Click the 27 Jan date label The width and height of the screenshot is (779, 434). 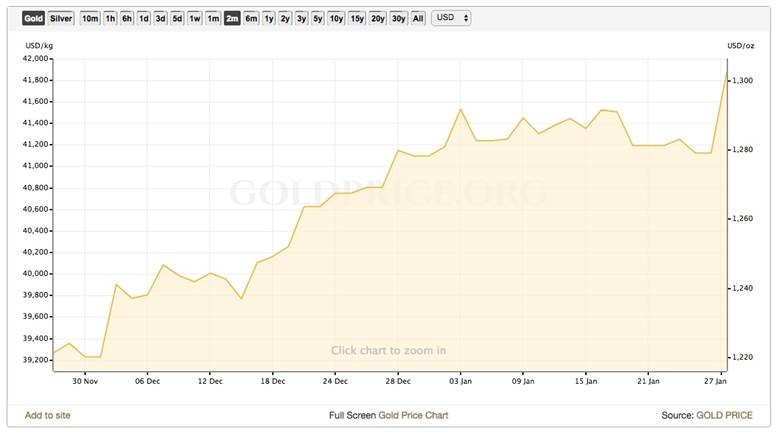point(715,381)
